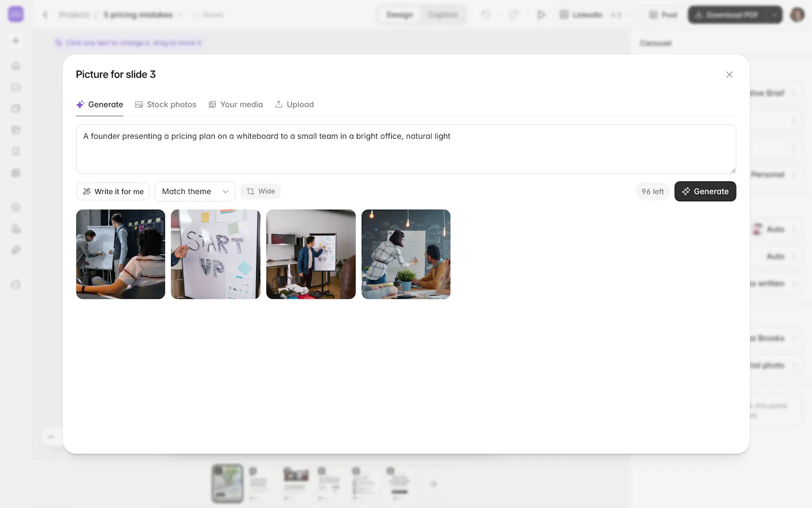The height and width of the screenshot is (508, 812).
Task: Select the first slide thumbnail in the bottom strip
Action: click(227, 483)
